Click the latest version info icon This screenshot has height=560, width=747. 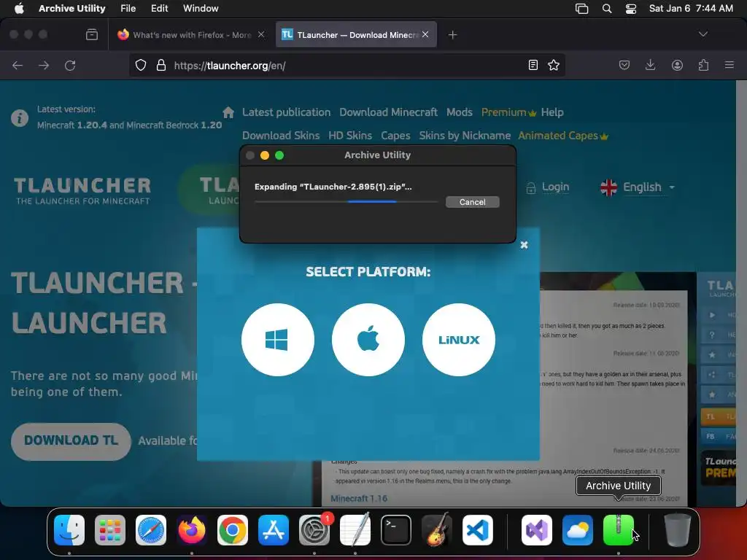point(20,117)
